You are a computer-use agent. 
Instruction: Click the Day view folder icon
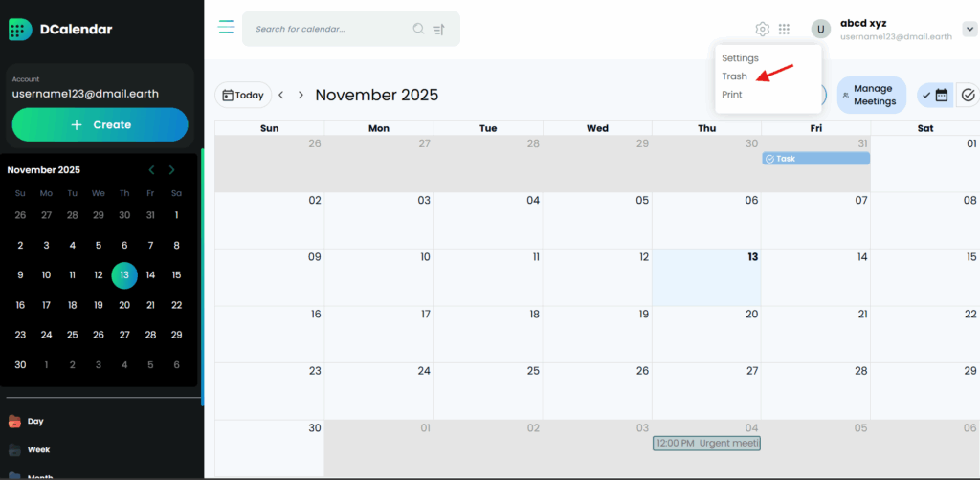pos(14,421)
